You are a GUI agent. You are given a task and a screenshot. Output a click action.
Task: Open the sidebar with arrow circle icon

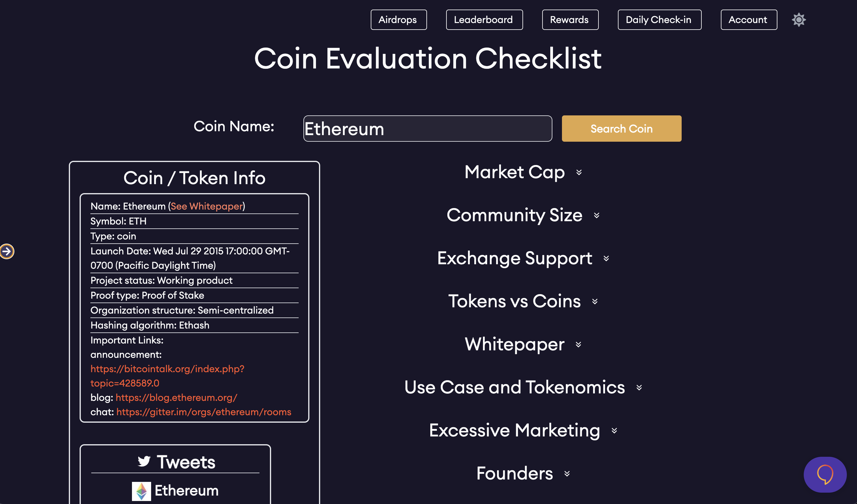click(7, 251)
